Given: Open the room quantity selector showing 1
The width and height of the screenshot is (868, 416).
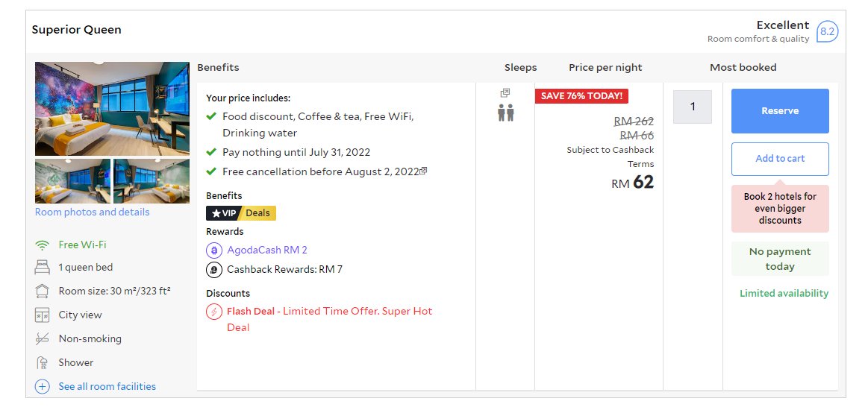Looking at the screenshot, I should [x=692, y=107].
